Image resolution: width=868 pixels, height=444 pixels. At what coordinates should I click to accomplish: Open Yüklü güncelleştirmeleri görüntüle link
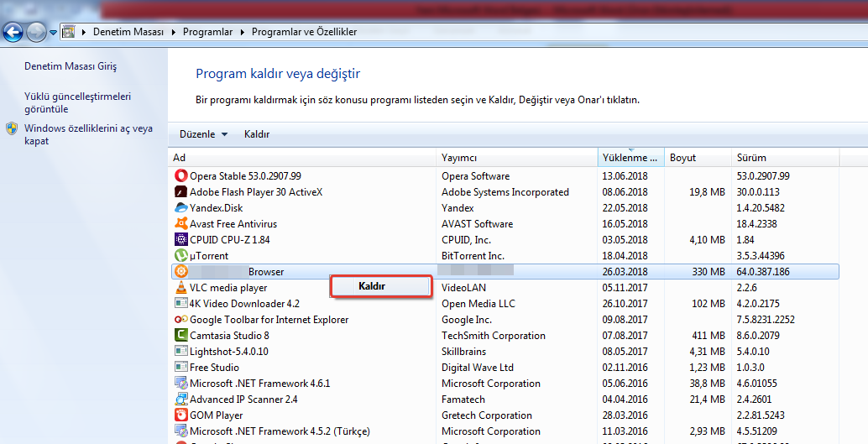coord(77,102)
